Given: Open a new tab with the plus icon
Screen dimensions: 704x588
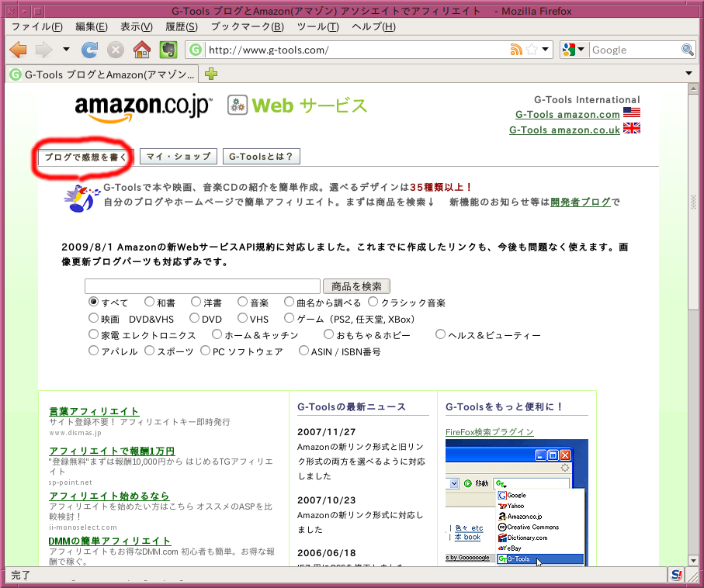Looking at the screenshot, I should point(211,74).
